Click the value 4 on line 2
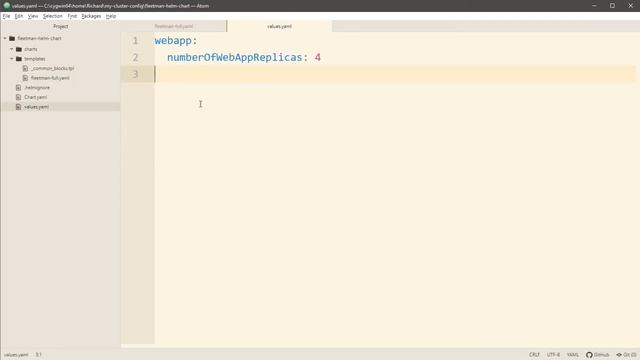 click(318, 58)
